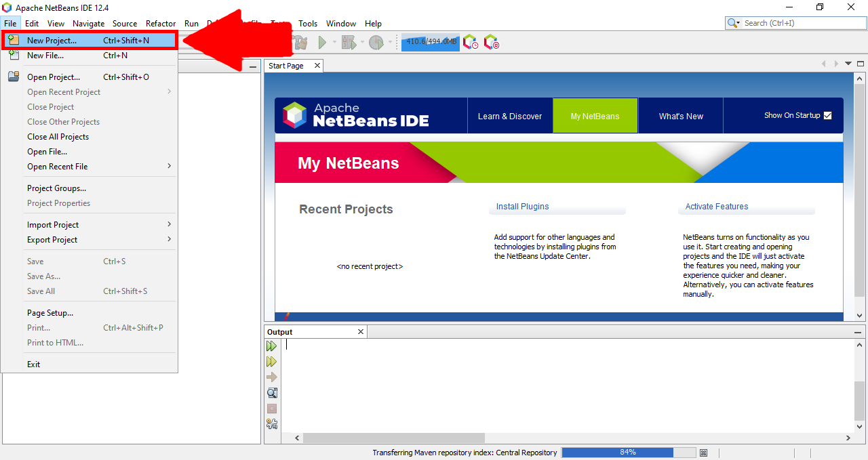Click the yellow double-arrow re-run icon in Output
868x460 pixels.
click(x=272, y=362)
